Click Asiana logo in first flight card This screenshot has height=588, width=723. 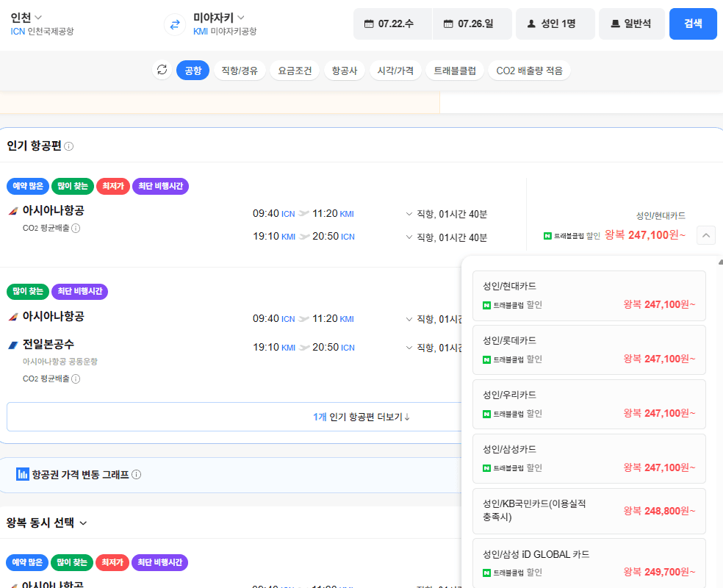point(13,211)
